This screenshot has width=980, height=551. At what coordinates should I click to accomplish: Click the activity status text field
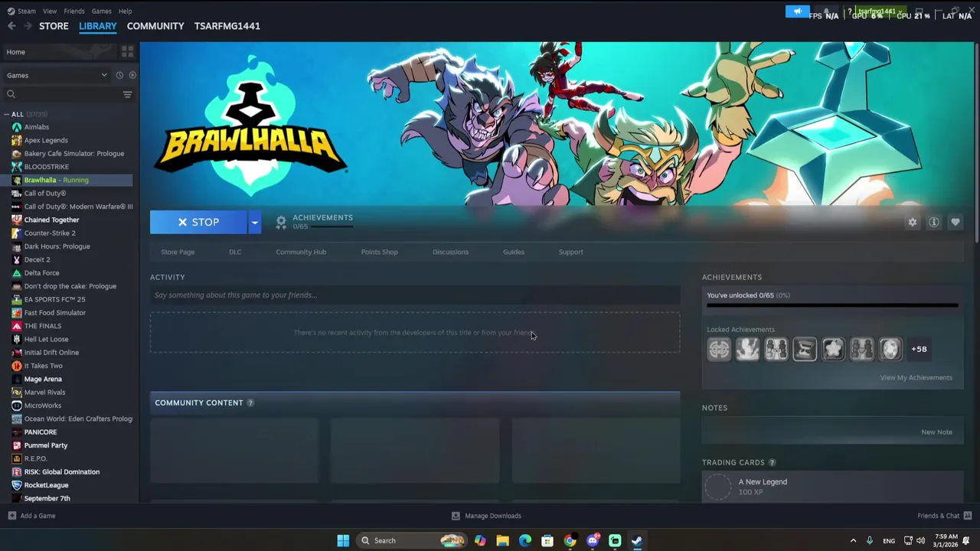click(415, 295)
